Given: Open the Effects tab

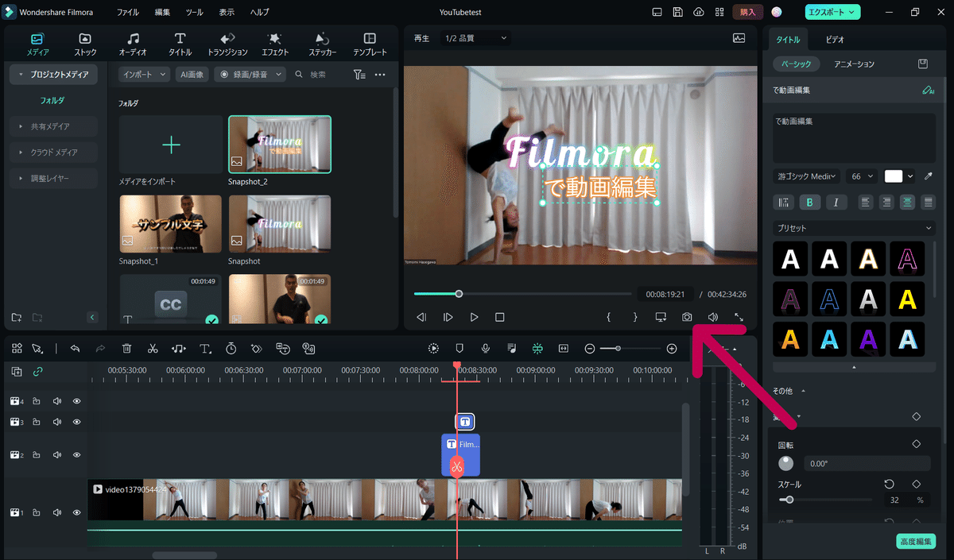Looking at the screenshot, I should [x=275, y=44].
